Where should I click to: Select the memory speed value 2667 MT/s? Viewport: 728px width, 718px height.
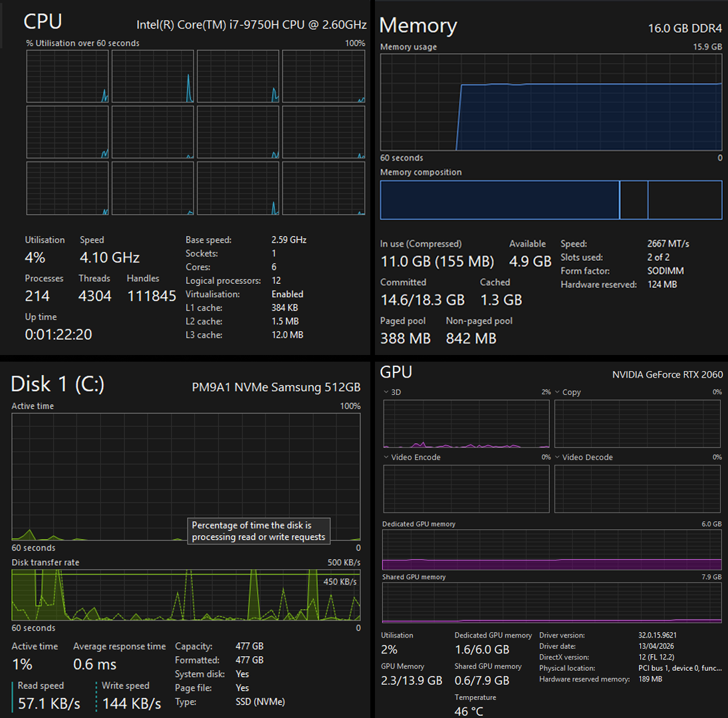[668, 244]
